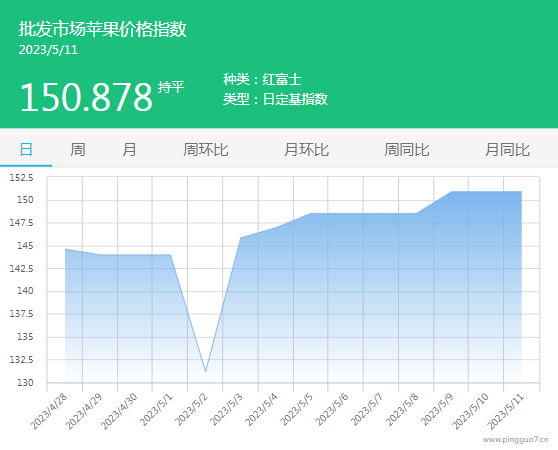This screenshot has height=450, width=558.
Task: Switch to the 周 weekly tab
Action: (x=78, y=149)
